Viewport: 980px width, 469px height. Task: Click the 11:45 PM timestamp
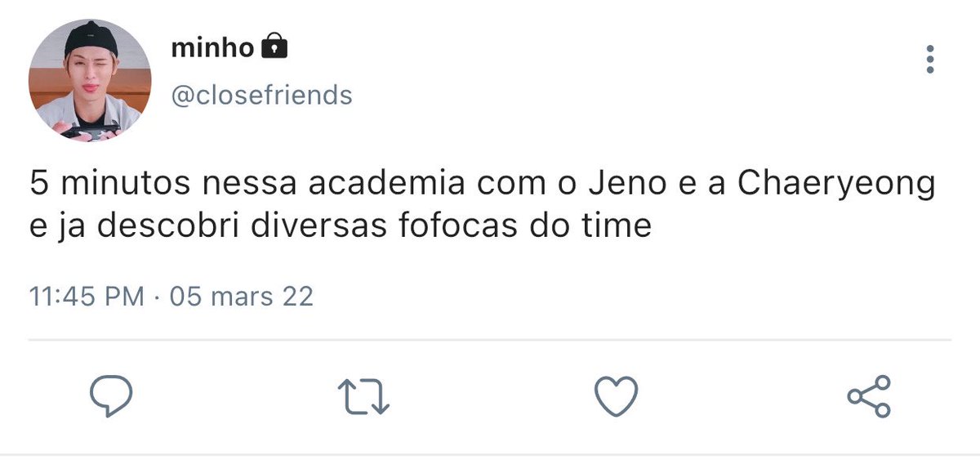(x=87, y=296)
